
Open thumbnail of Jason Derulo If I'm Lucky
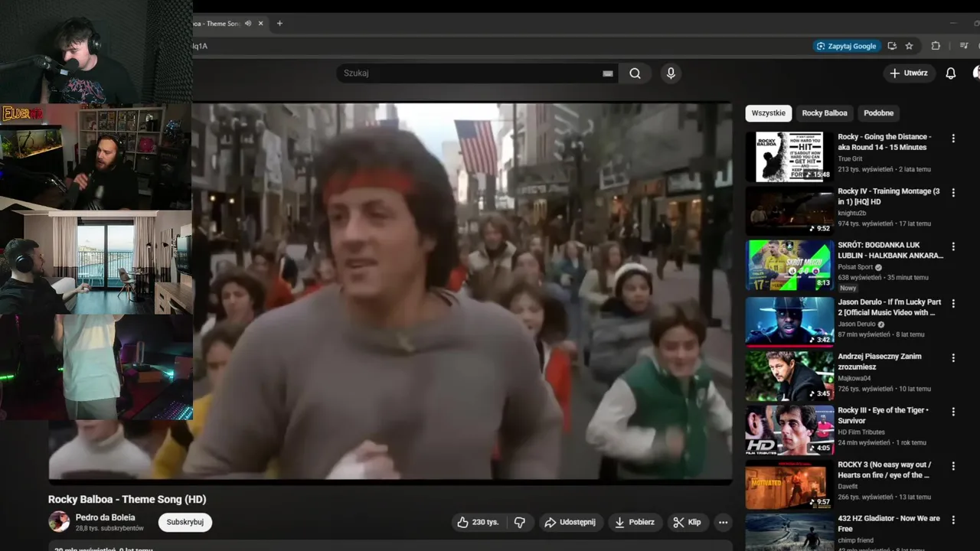pyautogui.click(x=789, y=321)
